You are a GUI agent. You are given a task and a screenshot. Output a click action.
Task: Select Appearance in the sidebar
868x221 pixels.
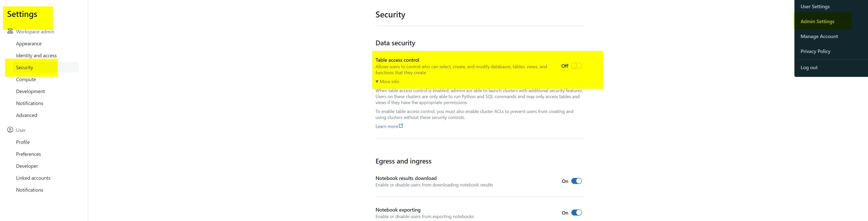coord(29,44)
